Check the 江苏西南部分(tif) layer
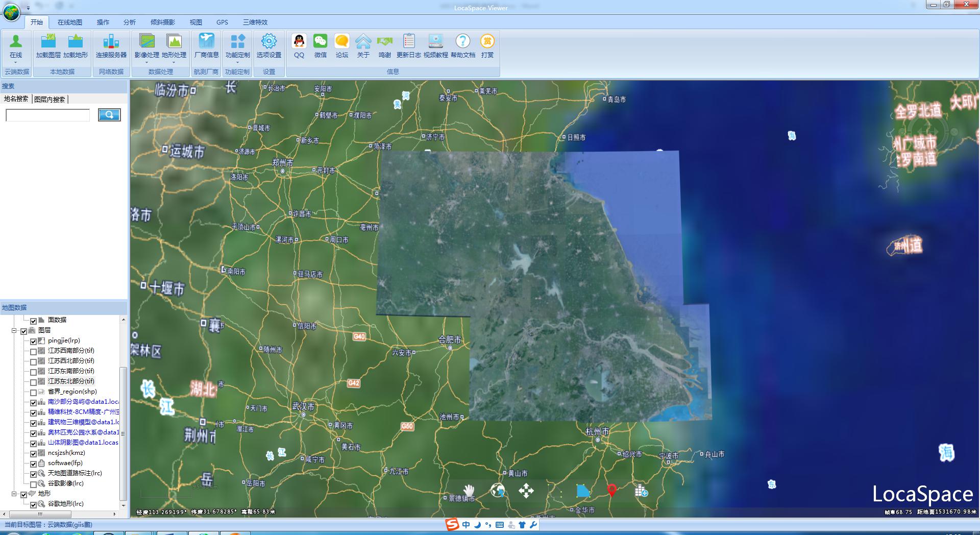980x535 pixels. pyautogui.click(x=34, y=351)
